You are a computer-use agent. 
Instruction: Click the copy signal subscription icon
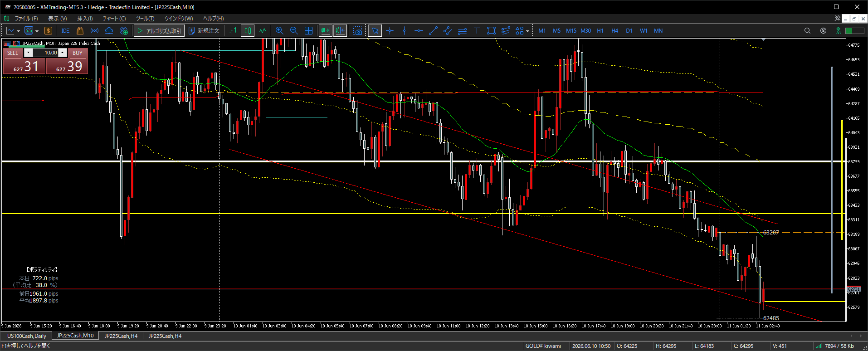(x=124, y=31)
